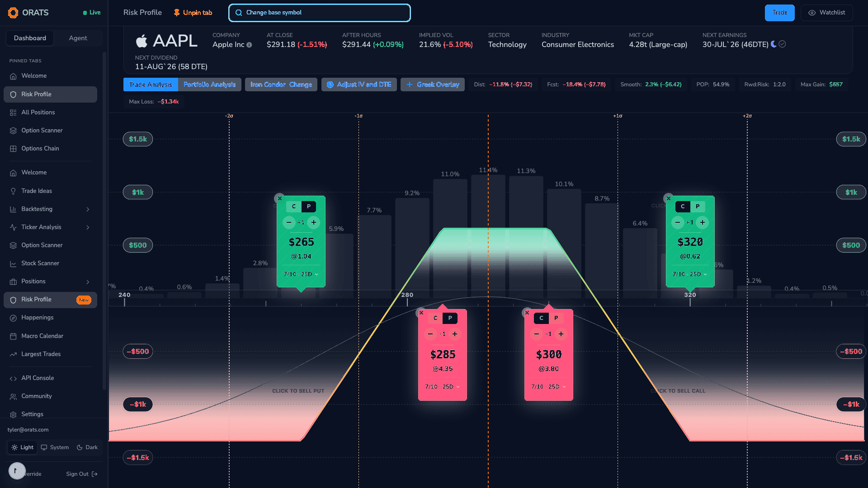Click the Happenings compass icon
Image resolution: width=868 pixels, height=488 pixels.
[13, 318]
